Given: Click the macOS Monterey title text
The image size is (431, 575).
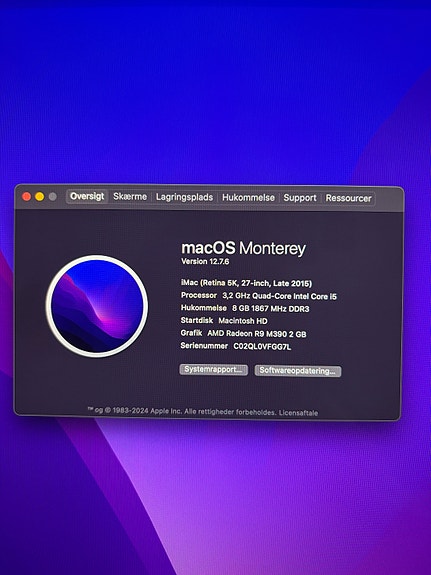Looking at the screenshot, I should (x=243, y=248).
